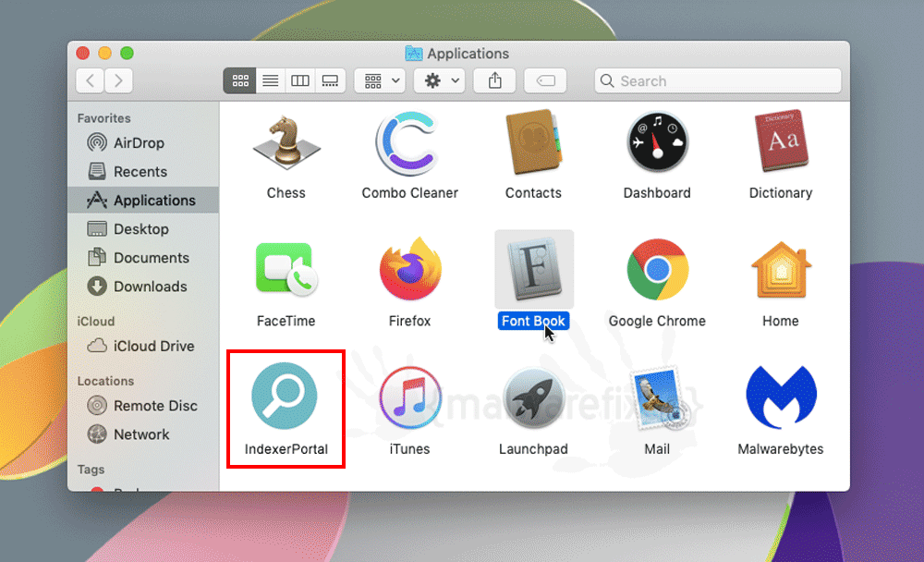Click the Applications folder icon in title bar
924x562 pixels.
(414, 54)
